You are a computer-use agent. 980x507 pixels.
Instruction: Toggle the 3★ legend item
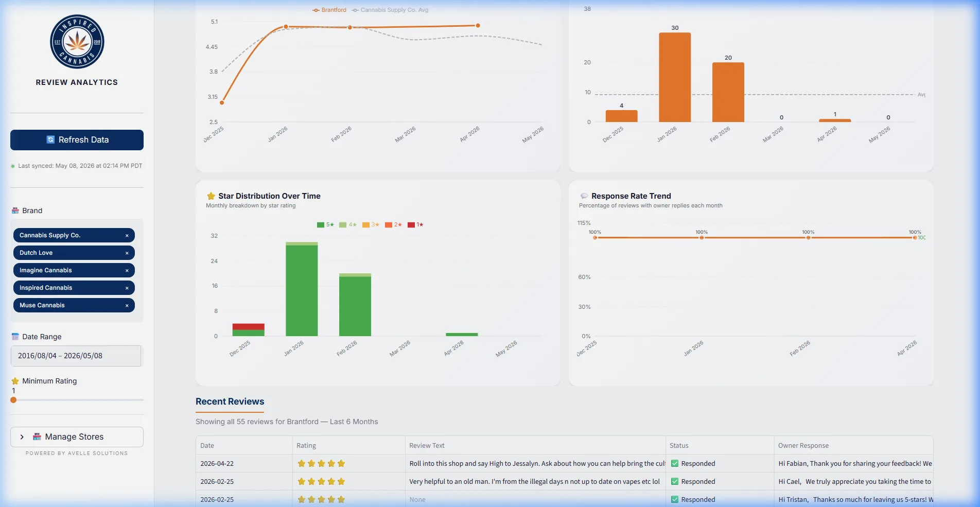tap(371, 225)
